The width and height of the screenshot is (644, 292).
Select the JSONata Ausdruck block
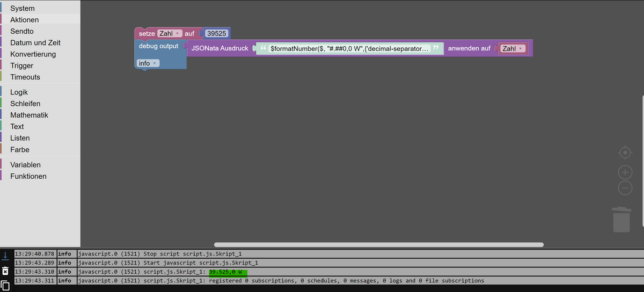[219, 48]
